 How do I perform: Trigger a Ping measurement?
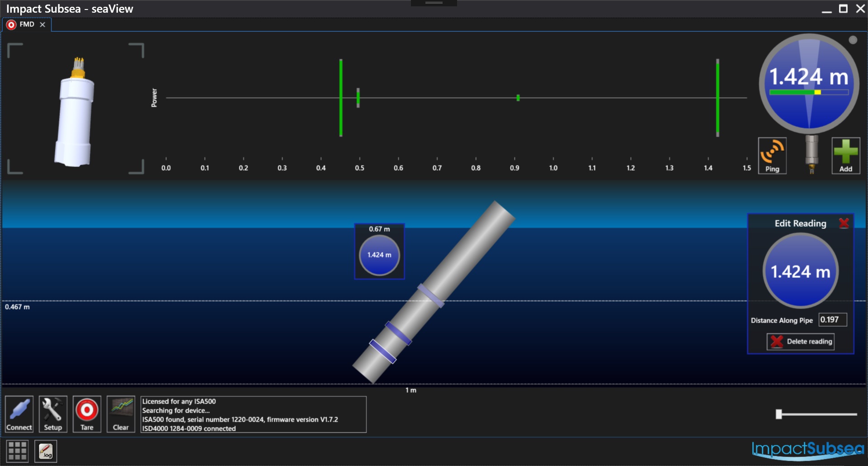(x=772, y=156)
